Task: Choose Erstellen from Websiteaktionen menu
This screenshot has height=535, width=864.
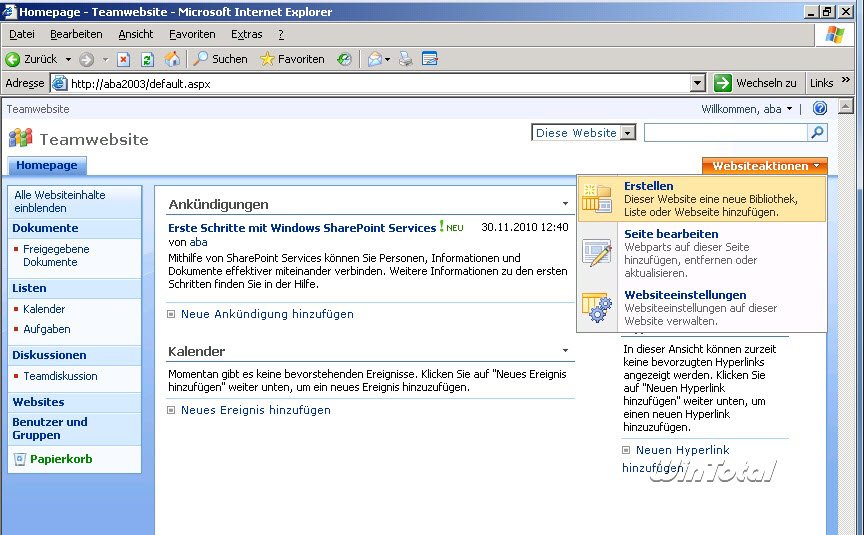Action: click(701, 198)
